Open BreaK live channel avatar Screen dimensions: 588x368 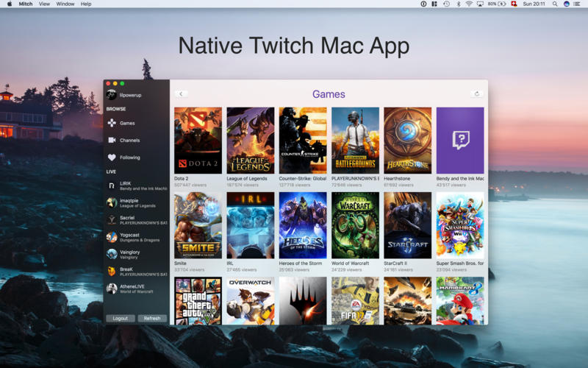(112, 271)
